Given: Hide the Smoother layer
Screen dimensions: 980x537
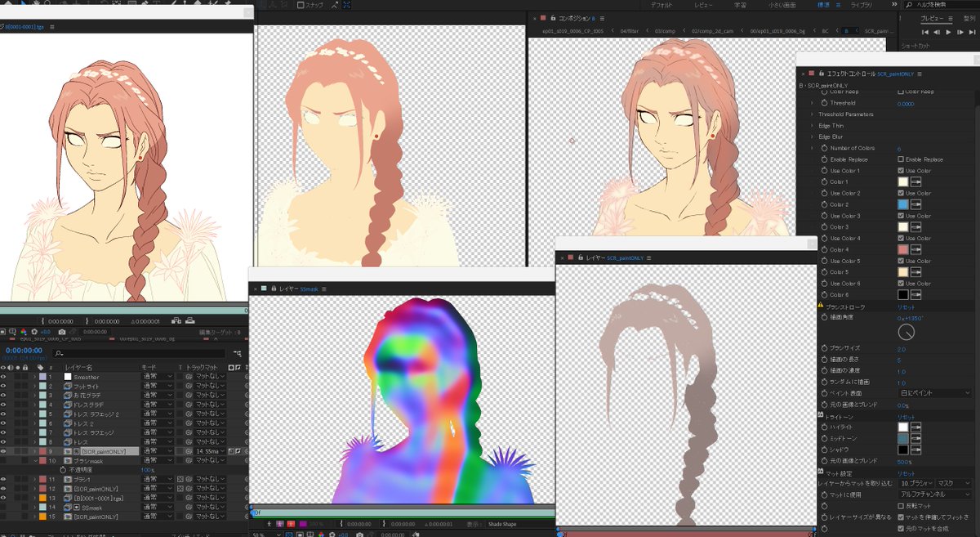Looking at the screenshot, I should click(3, 375).
